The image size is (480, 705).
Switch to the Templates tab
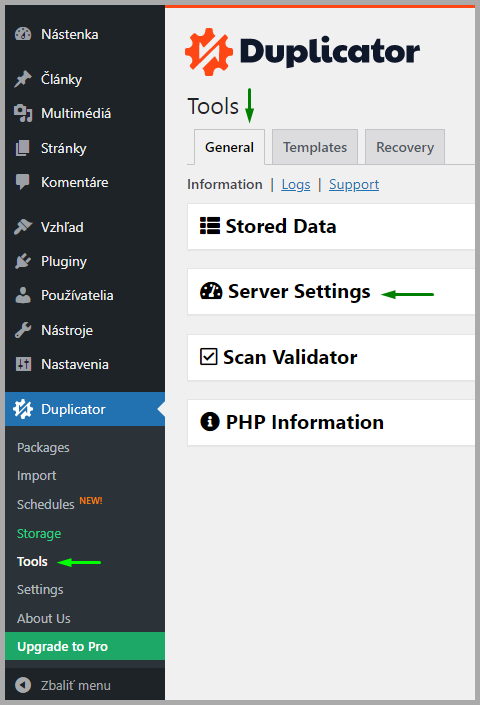pyautogui.click(x=315, y=147)
